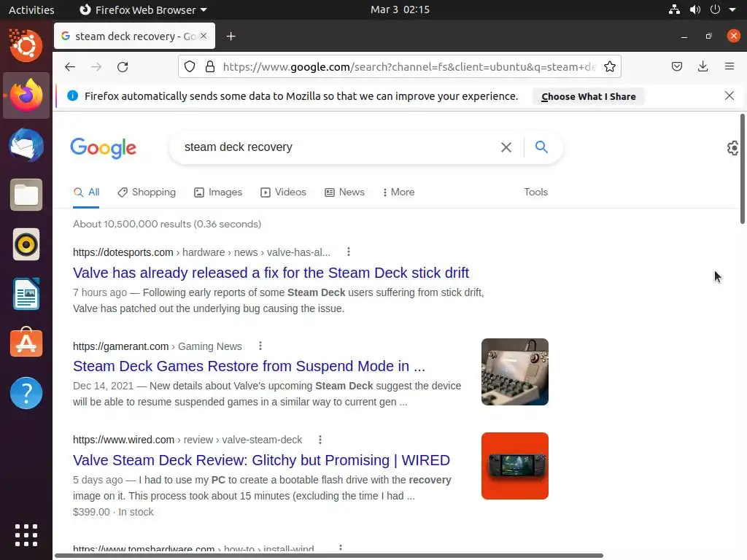Viewport: 747px width, 560px height.
Task: Click the browser address bar URL
Action: click(410, 66)
